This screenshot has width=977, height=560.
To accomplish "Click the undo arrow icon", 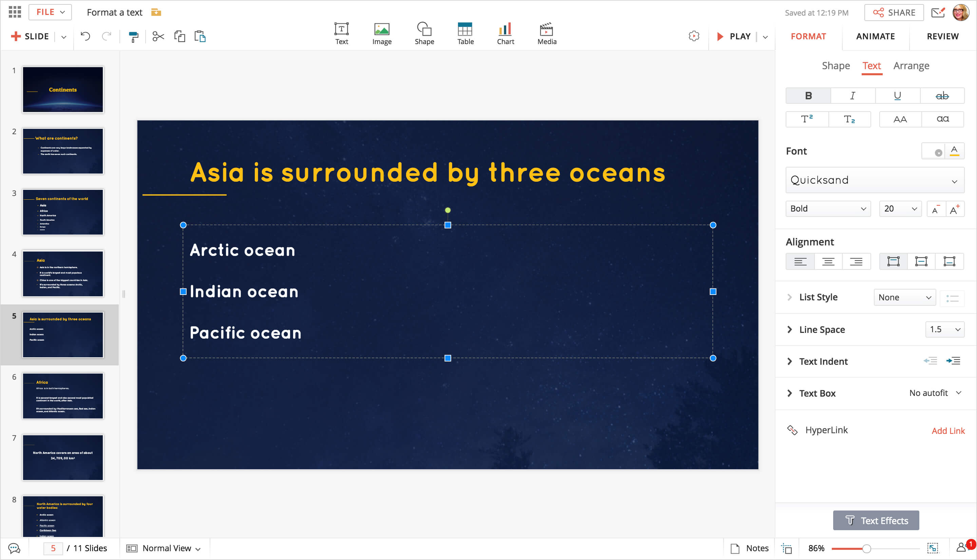I will [85, 37].
